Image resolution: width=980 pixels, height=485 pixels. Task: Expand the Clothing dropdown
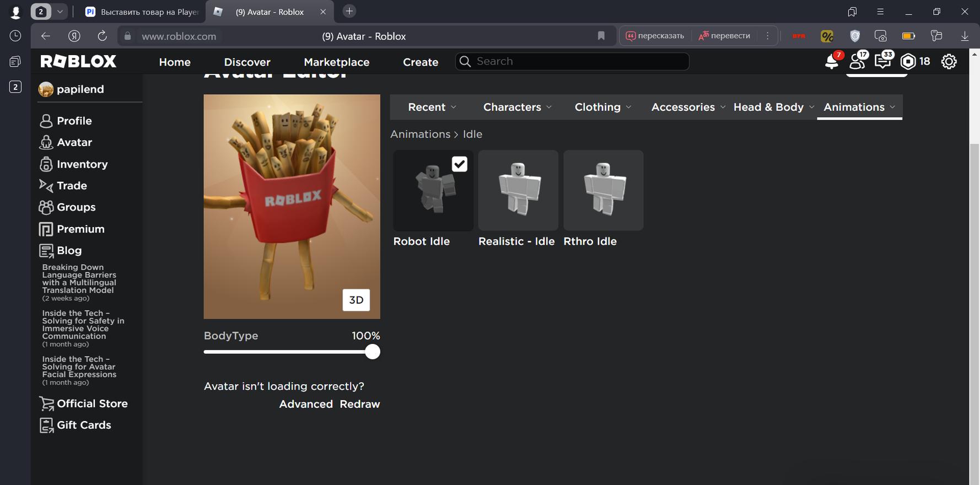[x=602, y=107]
